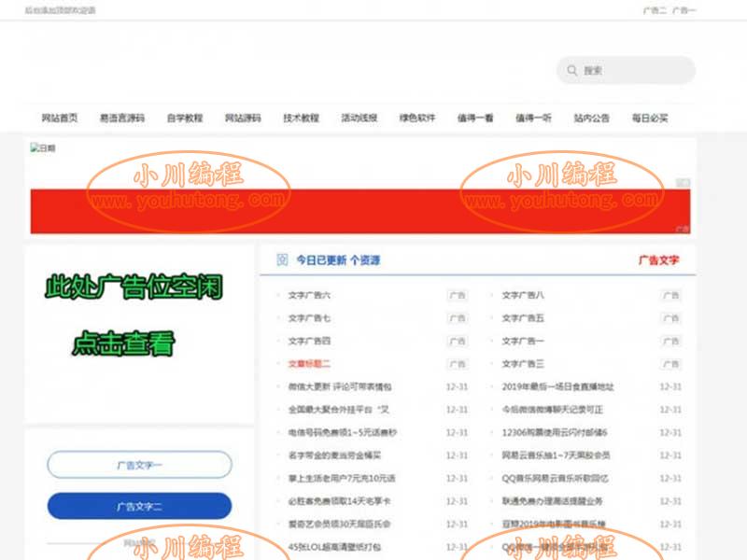Open the red 文章标题二 link
747x560 pixels.
point(309,364)
